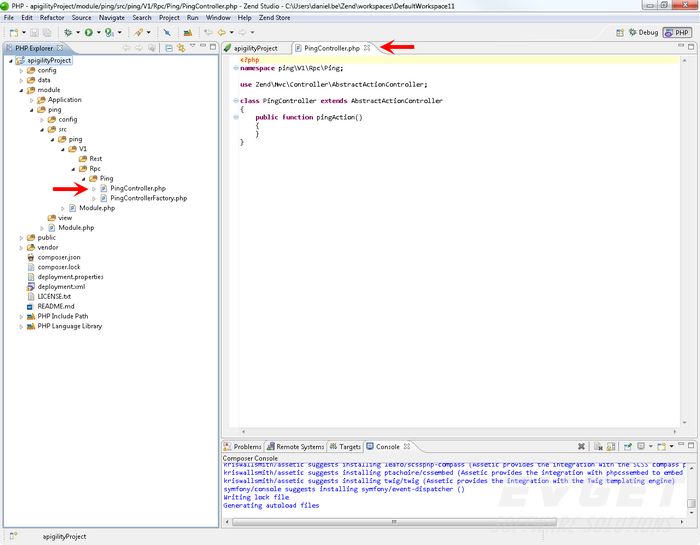Click the status bar icon at bottom-left
The height and width of the screenshot is (545, 700).
point(13,536)
